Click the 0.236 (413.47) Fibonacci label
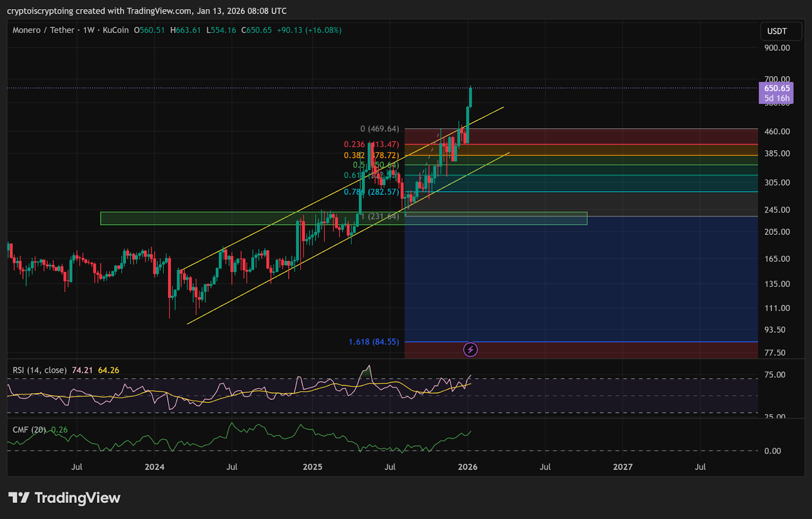The image size is (812, 519). coord(371,144)
